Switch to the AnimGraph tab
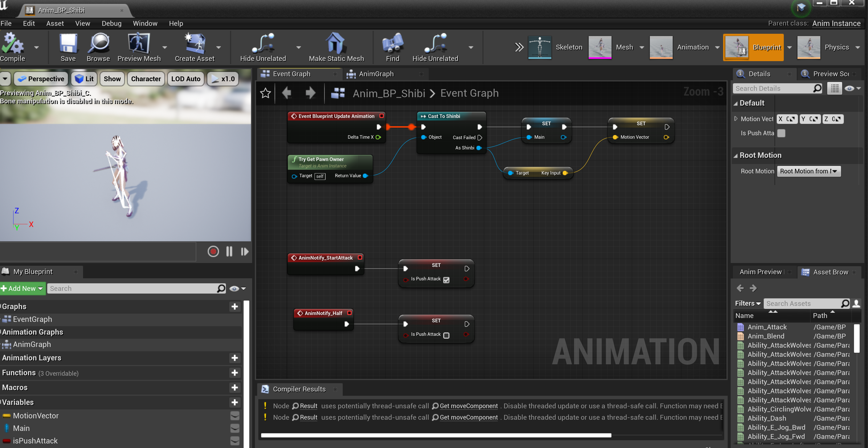The image size is (868, 448). 376,74
